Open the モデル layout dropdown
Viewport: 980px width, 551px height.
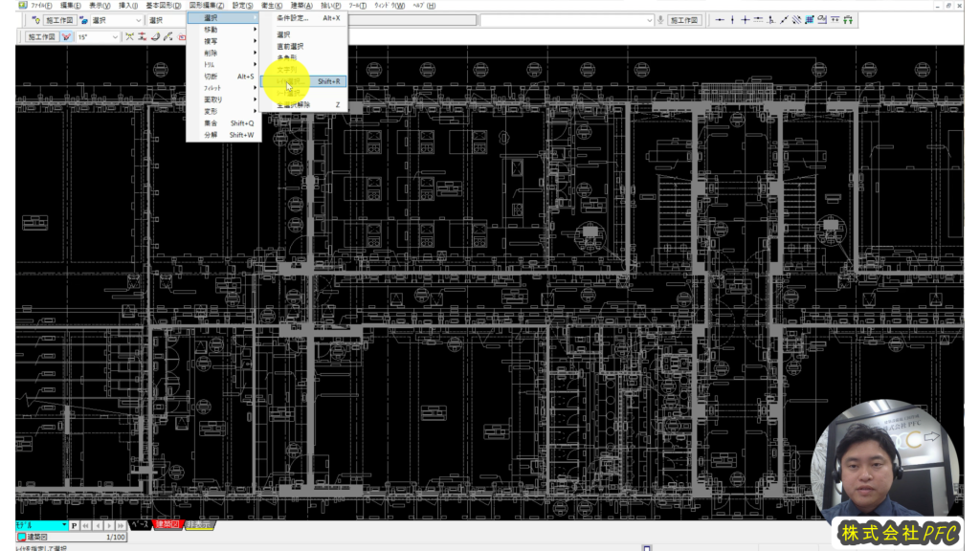[x=64, y=525]
